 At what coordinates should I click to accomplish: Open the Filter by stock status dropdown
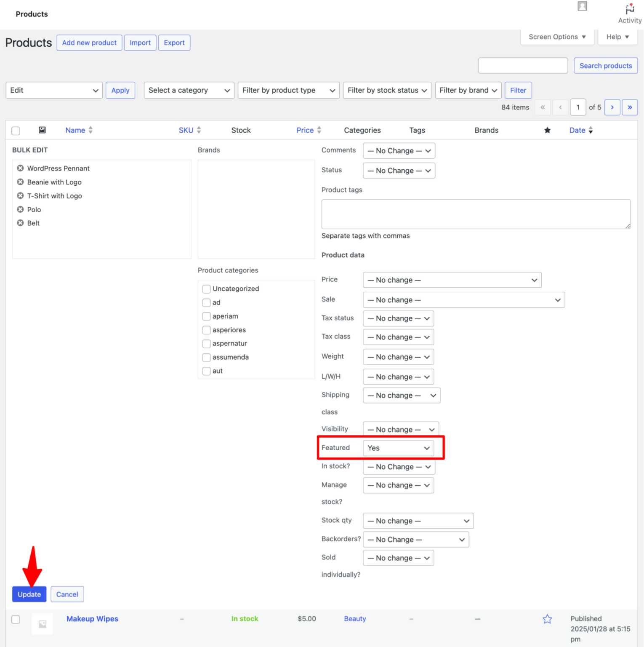click(387, 90)
